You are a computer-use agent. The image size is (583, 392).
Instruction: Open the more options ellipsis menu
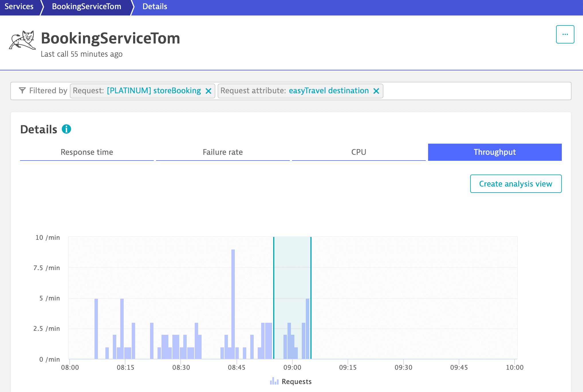[x=565, y=34]
